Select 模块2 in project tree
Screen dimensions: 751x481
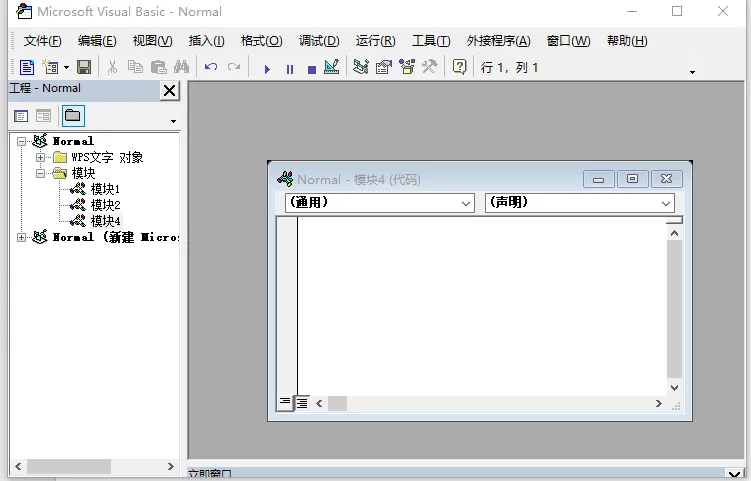105,205
